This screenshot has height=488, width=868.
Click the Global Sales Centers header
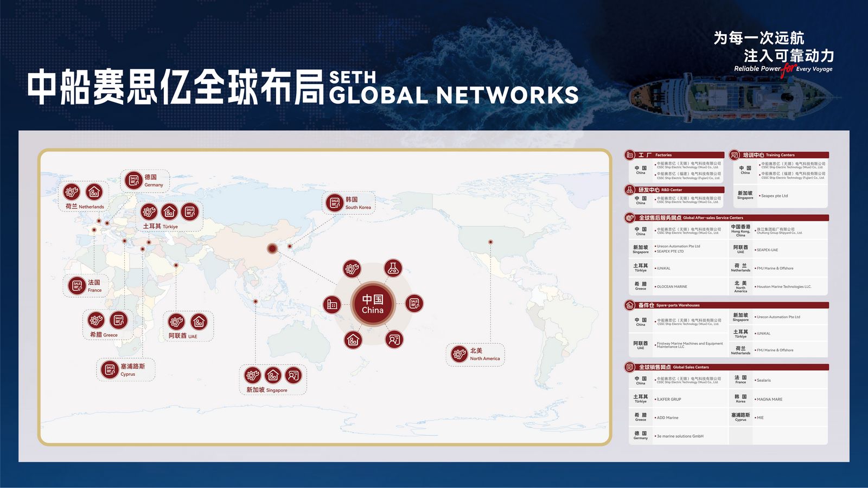726,367
